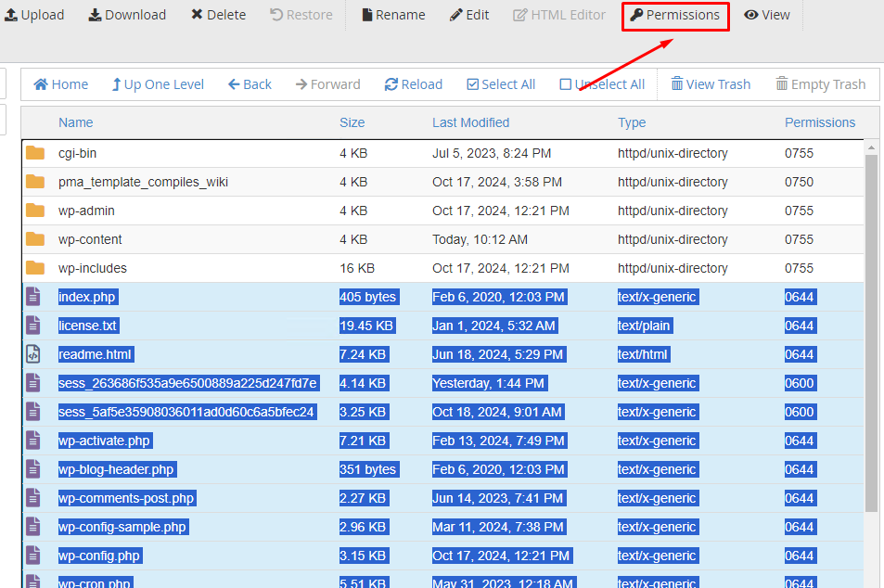Sort list by the Size column

pos(352,122)
